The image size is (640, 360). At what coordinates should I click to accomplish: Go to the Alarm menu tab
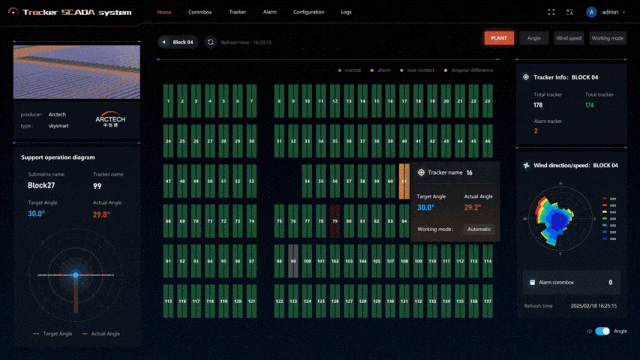click(270, 12)
